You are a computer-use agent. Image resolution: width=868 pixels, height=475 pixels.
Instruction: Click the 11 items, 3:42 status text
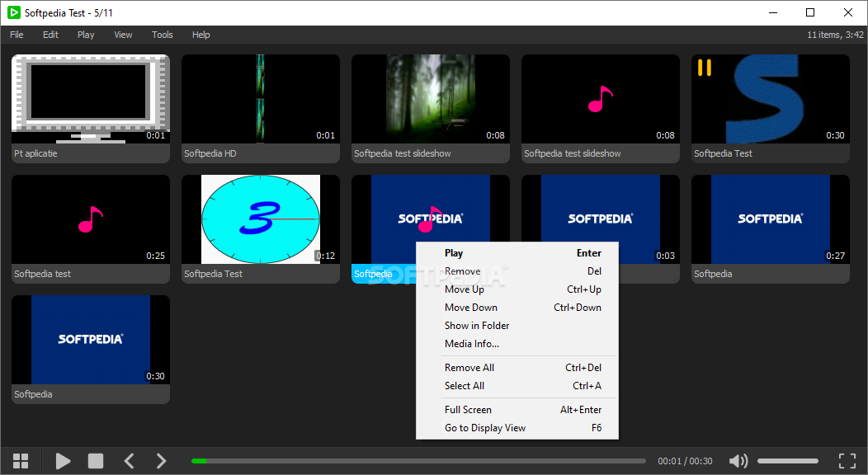coord(835,35)
